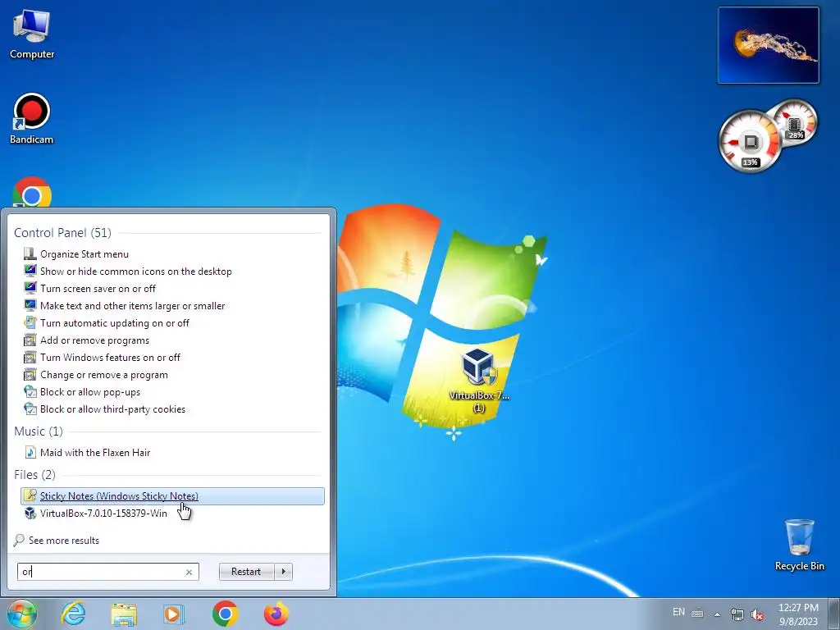Select Turn Windows features on or off

172,358
